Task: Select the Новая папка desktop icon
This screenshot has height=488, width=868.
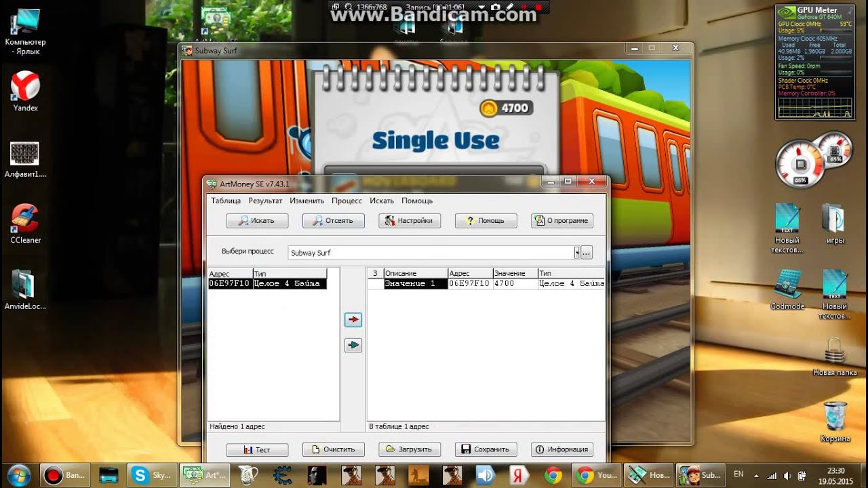Action: coord(835,357)
